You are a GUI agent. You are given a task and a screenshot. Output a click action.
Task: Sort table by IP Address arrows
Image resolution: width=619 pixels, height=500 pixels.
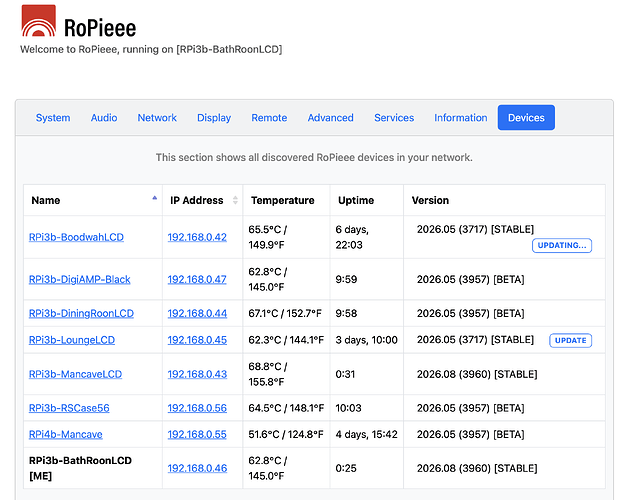(235, 200)
